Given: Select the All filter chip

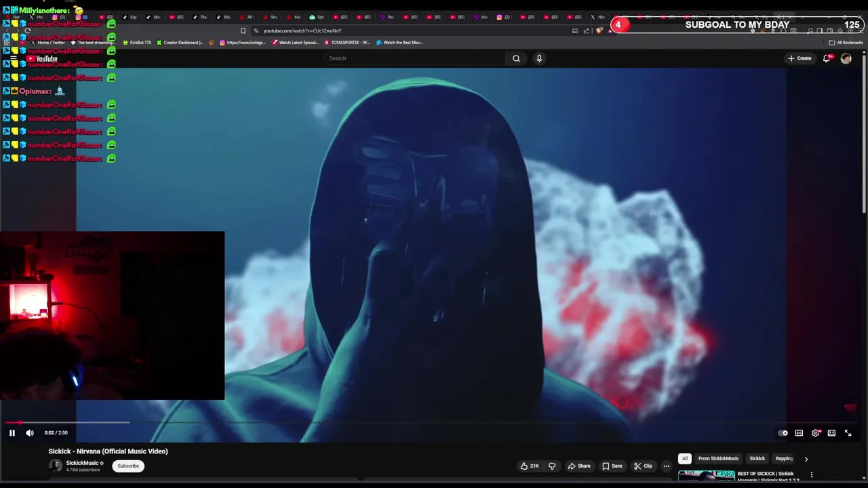Looking at the screenshot, I should coord(685,459).
